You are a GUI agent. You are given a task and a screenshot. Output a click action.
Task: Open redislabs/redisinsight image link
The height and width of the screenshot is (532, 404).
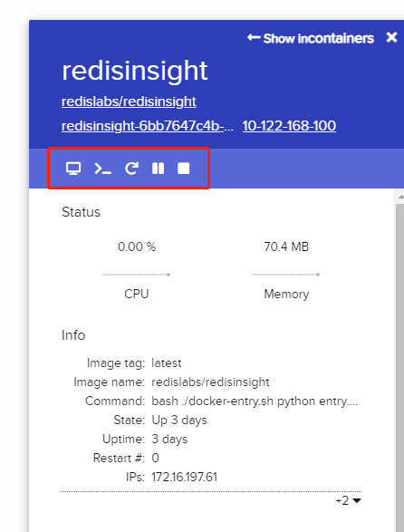click(129, 102)
